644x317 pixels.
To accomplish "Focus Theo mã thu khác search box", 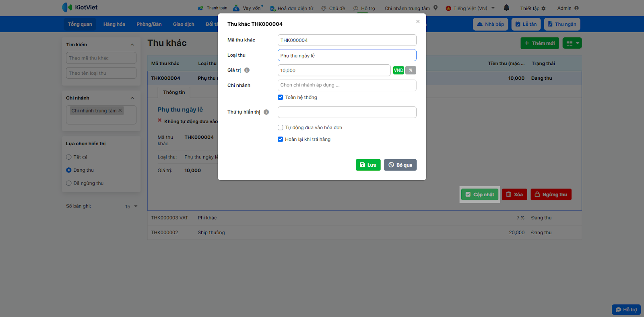I will tap(101, 58).
